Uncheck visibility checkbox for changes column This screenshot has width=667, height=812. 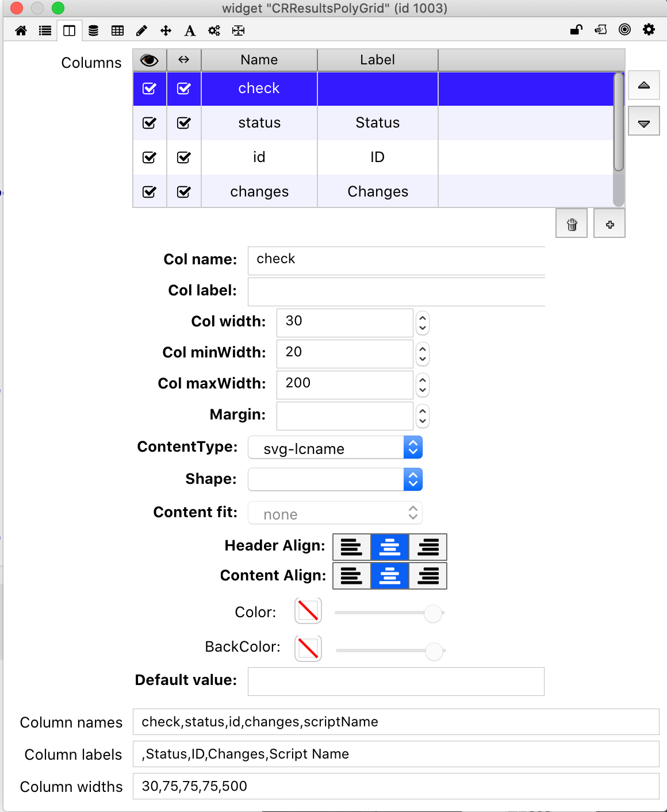tap(149, 192)
